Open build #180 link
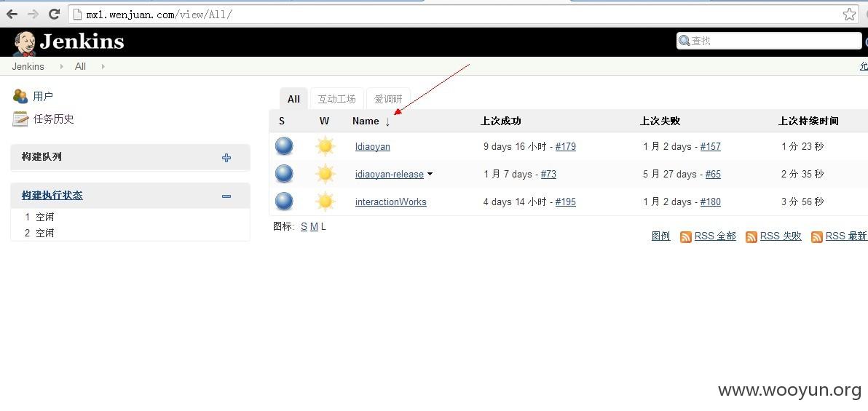Image resolution: width=868 pixels, height=411 pixels. point(711,202)
